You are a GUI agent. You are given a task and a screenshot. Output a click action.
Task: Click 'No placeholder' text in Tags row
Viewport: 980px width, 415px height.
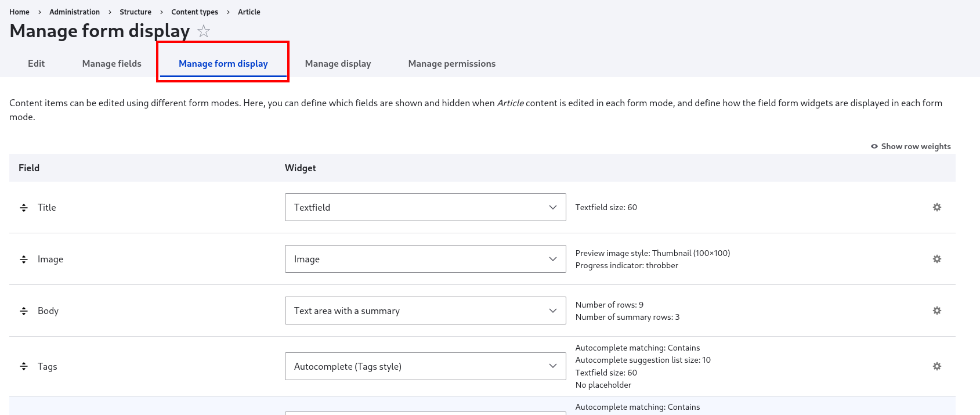click(x=603, y=385)
